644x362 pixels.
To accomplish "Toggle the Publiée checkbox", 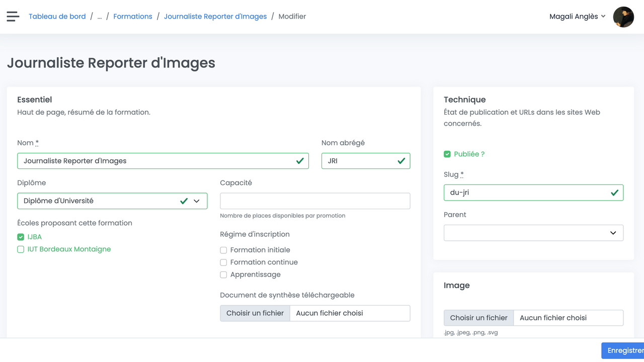I will pyautogui.click(x=447, y=154).
